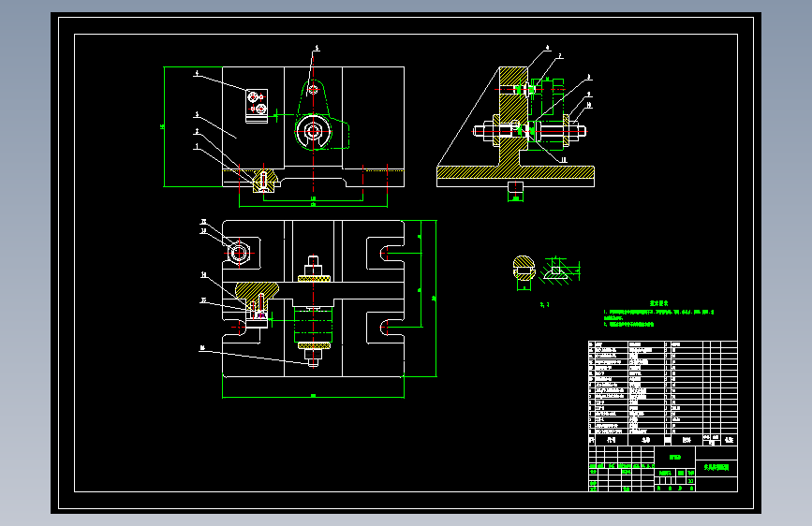Click the green technical requirements note text
The width and height of the screenshot is (812, 526).
tap(658, 314)
